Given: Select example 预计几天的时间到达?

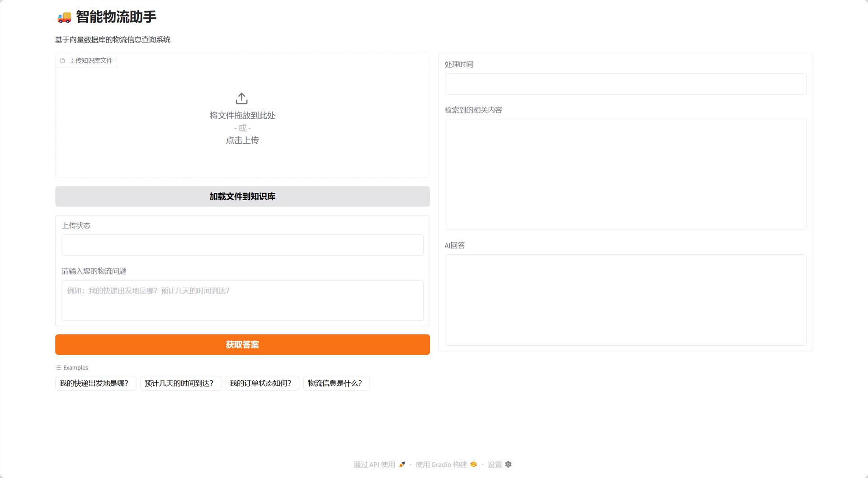Looking at the screenshot, I should click(180, 383).
